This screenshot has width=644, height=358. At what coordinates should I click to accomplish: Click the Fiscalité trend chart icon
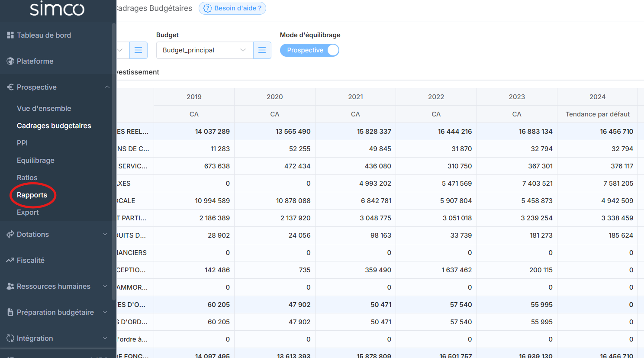[x=10, y=260]
